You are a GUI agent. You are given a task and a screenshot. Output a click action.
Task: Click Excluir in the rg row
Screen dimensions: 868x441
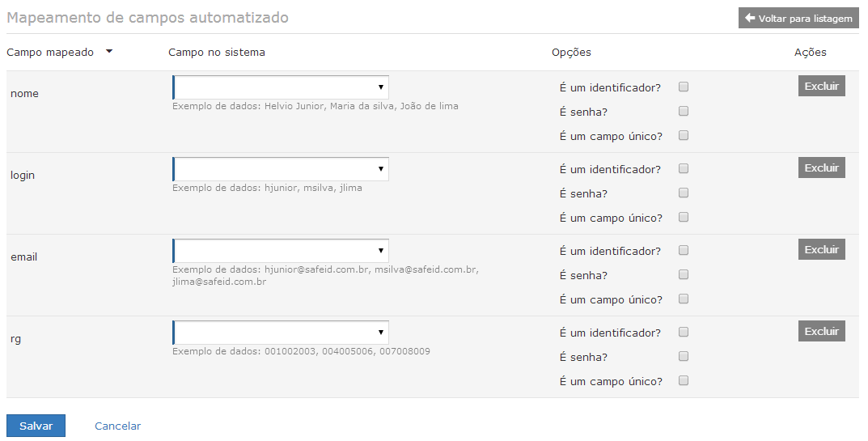pos(822,331)
